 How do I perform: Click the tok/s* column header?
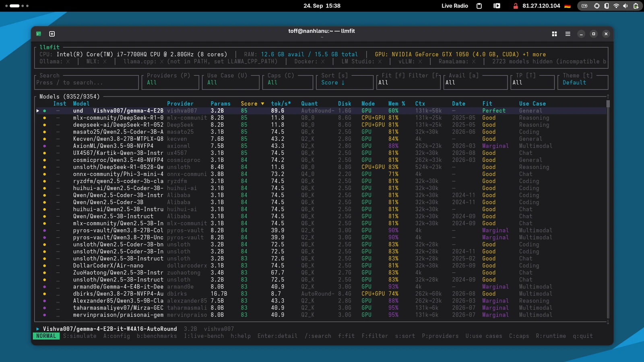pyautogui.click(x=281, y=104)
